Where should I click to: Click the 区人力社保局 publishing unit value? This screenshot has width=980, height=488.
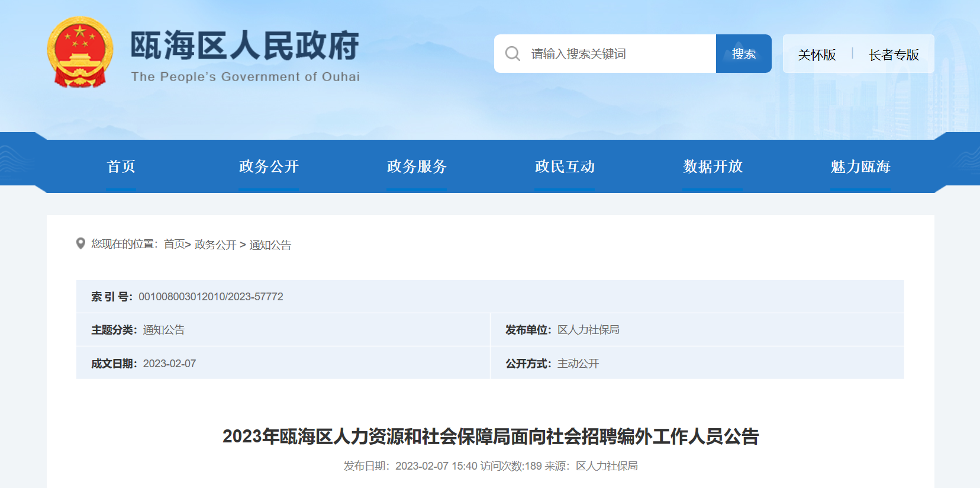click(588, 330)
